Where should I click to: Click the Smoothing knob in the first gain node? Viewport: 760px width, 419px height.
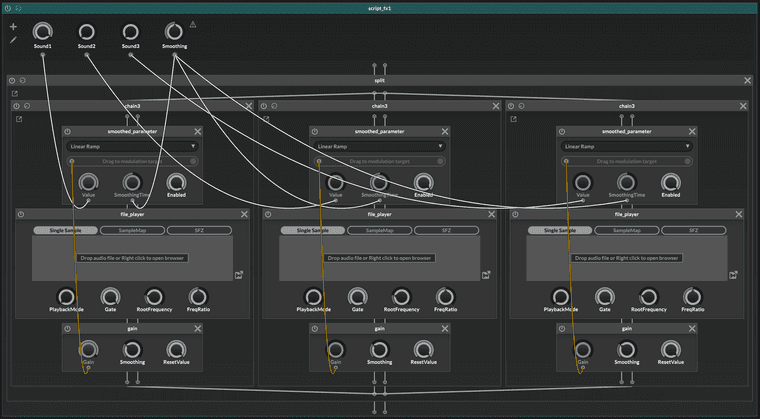coord(132,350)
